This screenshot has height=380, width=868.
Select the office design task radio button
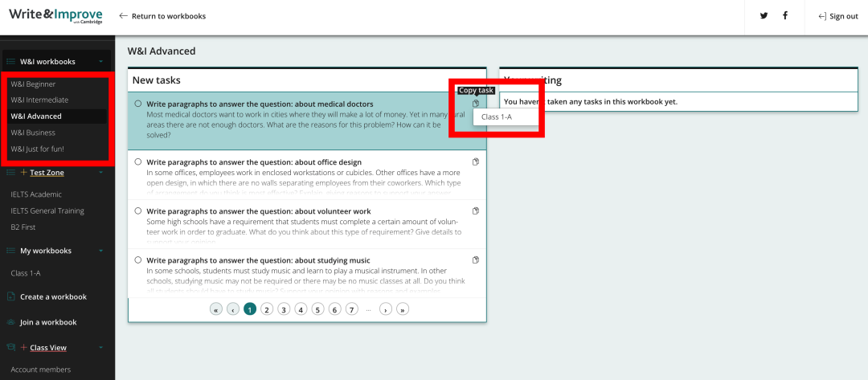pyautogui.click(x=138, y=162)
